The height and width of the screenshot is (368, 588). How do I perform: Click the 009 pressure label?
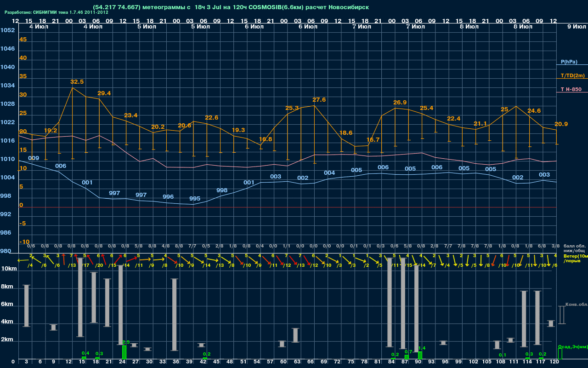(34, 158)
